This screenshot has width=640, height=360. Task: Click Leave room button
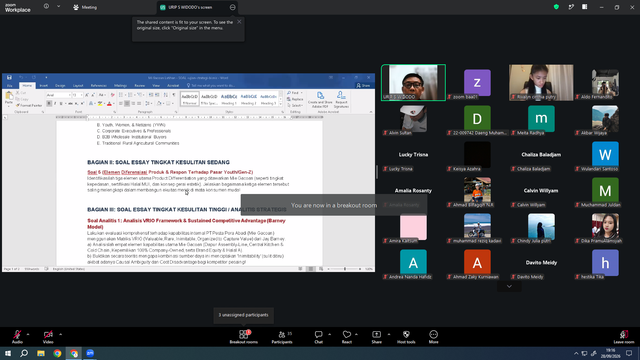tap(624, 337)
